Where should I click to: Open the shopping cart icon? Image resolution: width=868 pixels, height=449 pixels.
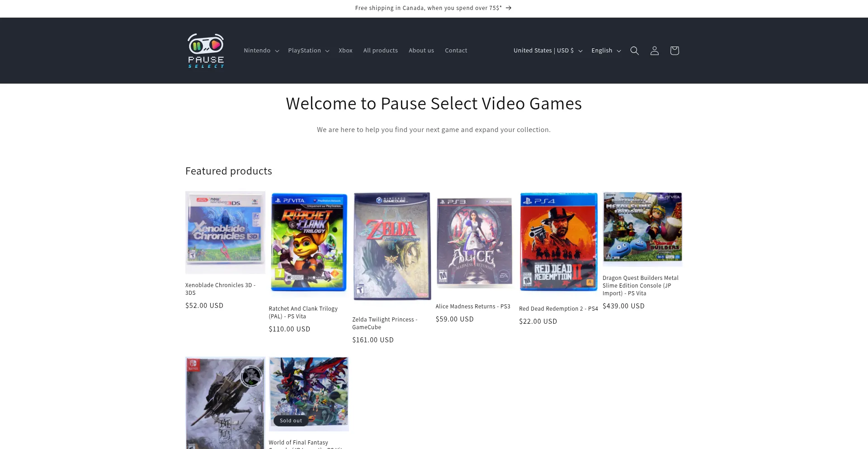click(x=675, y=51)
